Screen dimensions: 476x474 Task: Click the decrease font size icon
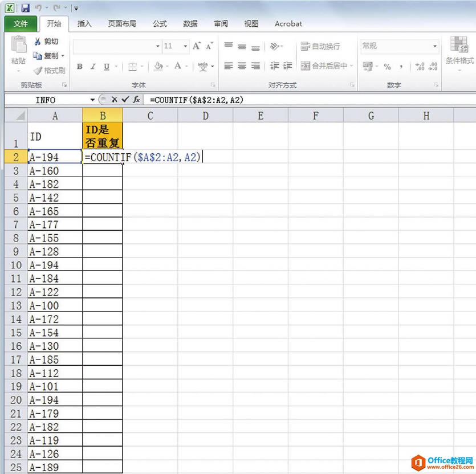209,46
